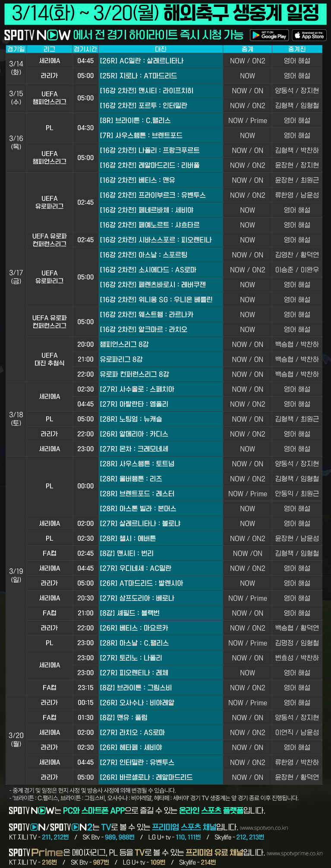Click the App Store download badge

point(309,35)
